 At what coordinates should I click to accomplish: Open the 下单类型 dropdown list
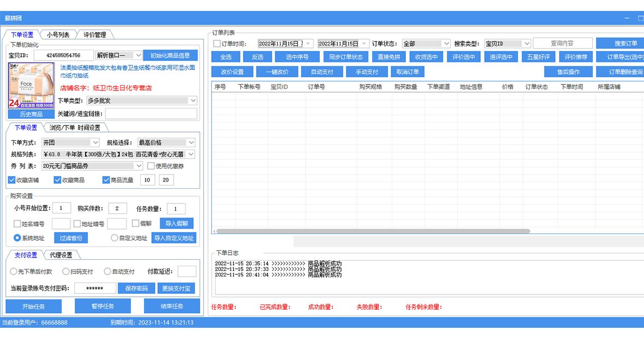(193, 100)
